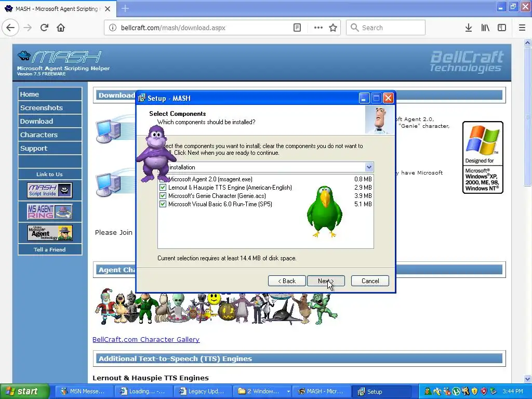
Task: Expand the 2 Windows taskbar group arrow
Action: (288, 391)
